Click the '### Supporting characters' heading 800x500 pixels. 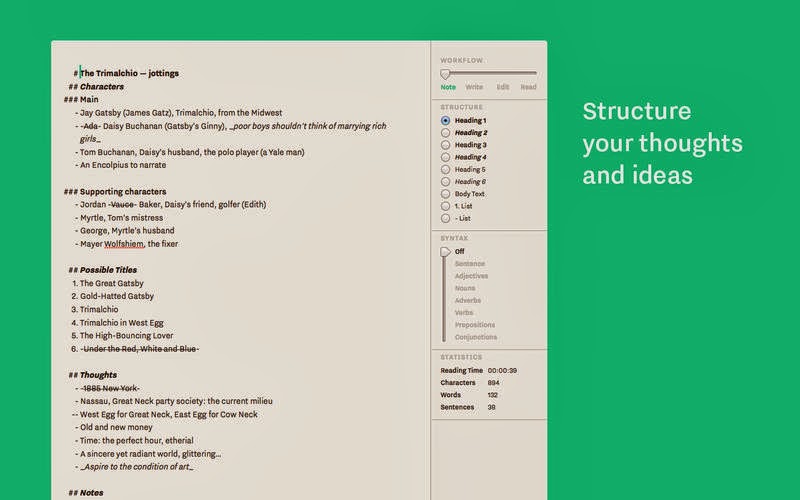pos(115,192)
